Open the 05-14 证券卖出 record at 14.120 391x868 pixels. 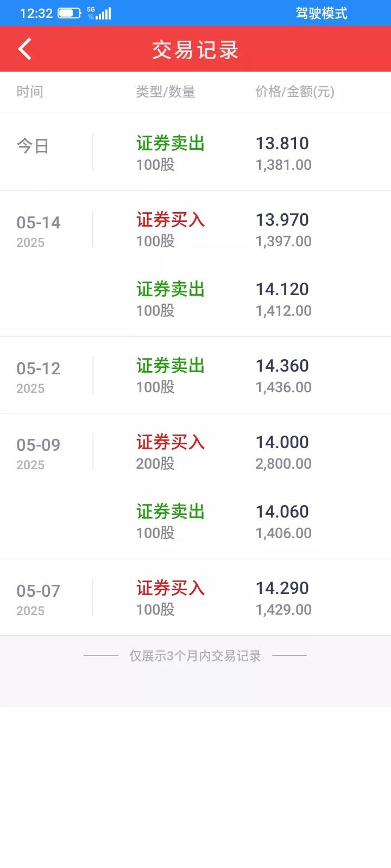click(x=195, y=298)
